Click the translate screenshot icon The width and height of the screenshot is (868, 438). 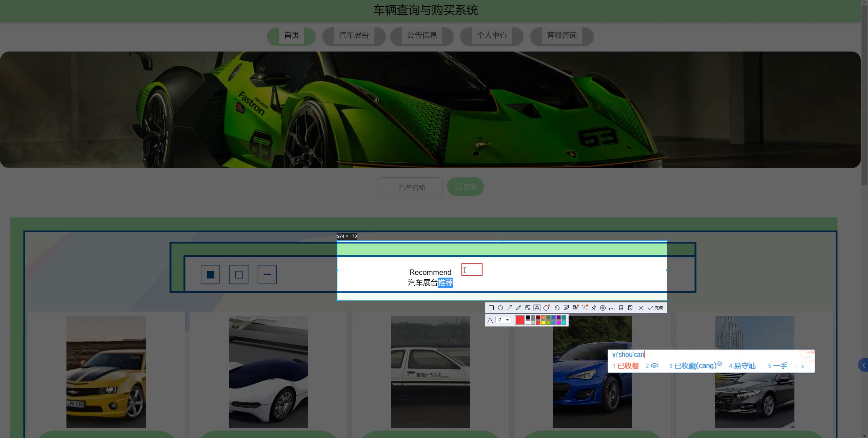[575, 308]
